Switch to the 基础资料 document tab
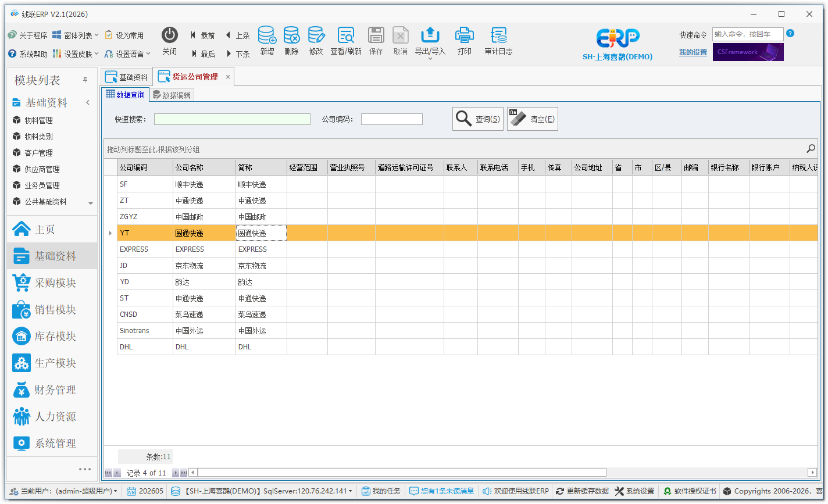 point(126,77)
